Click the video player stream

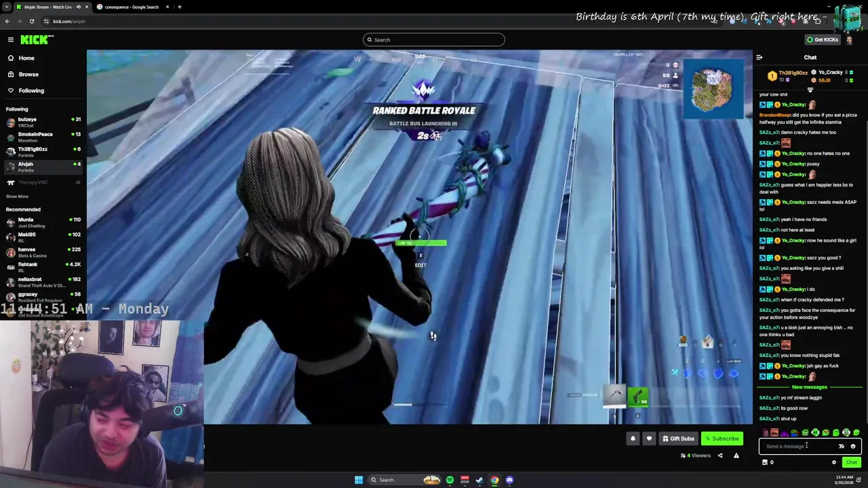419,237
